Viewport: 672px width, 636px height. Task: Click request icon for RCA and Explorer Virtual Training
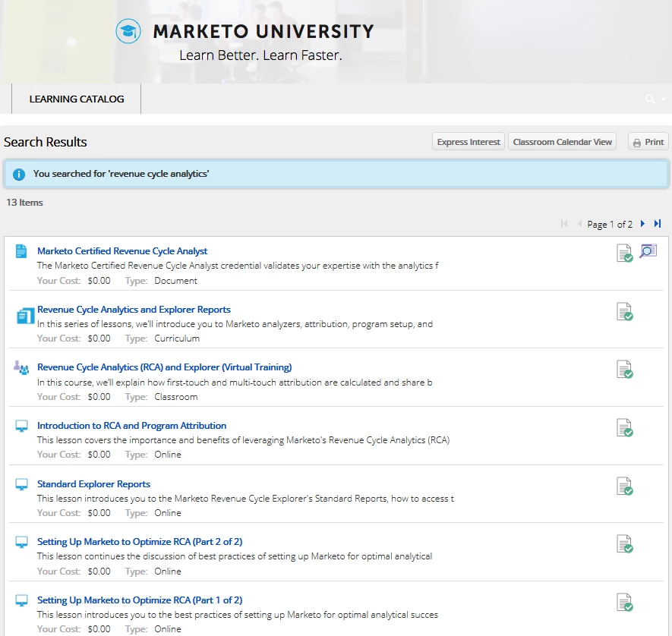pos(624,369)
